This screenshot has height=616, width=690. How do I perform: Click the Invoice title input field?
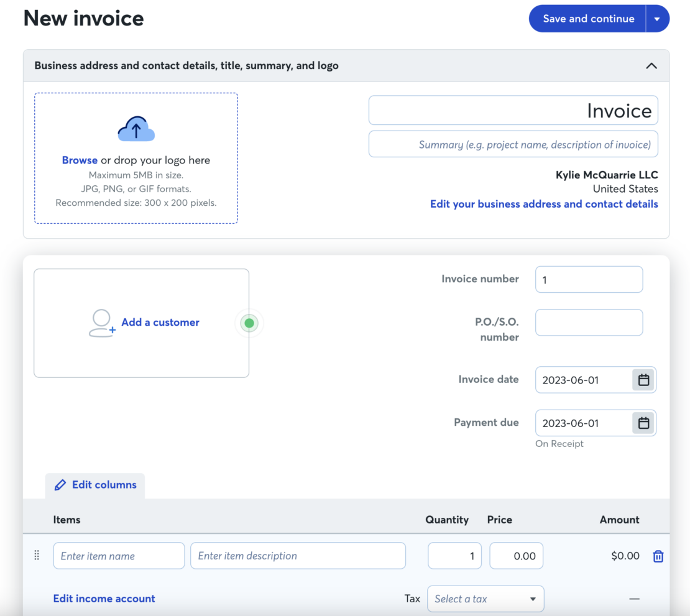tap(513, 110)
